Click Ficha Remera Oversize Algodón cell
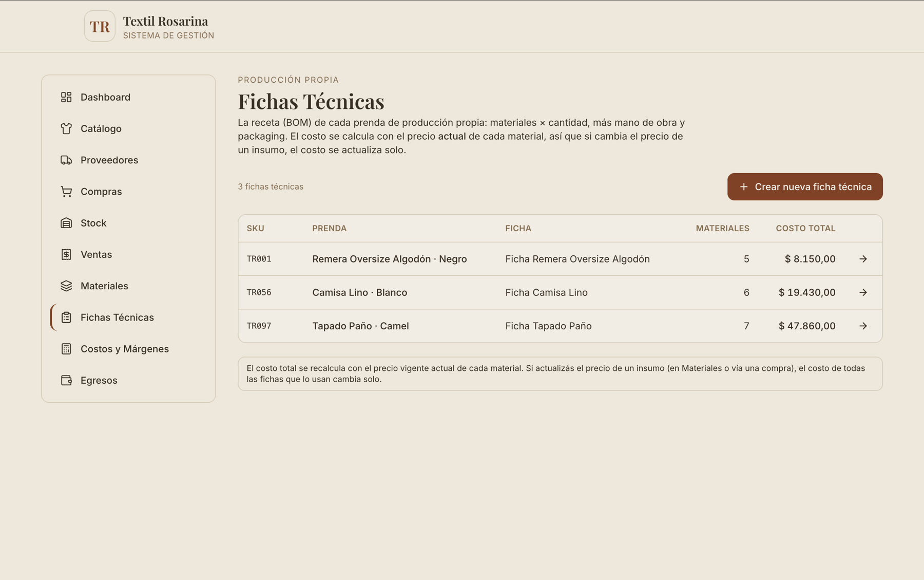 (577, 259)
